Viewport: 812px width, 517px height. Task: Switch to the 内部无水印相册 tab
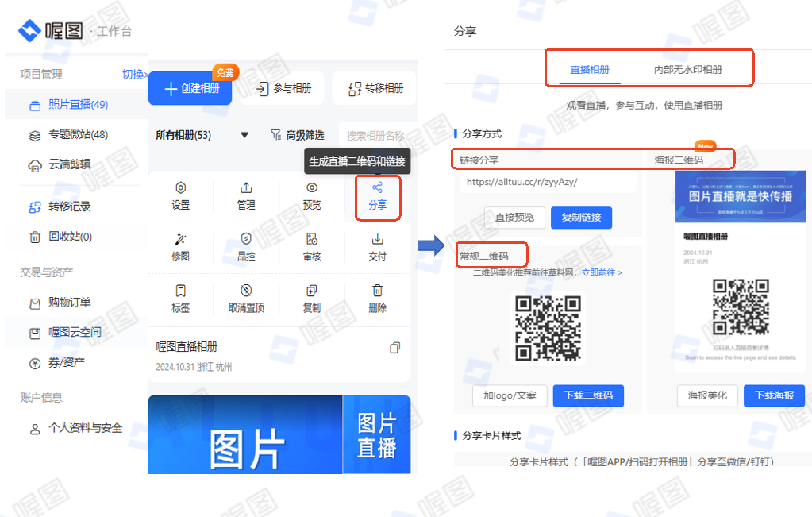pyautogui.click(x=687, y=69)
